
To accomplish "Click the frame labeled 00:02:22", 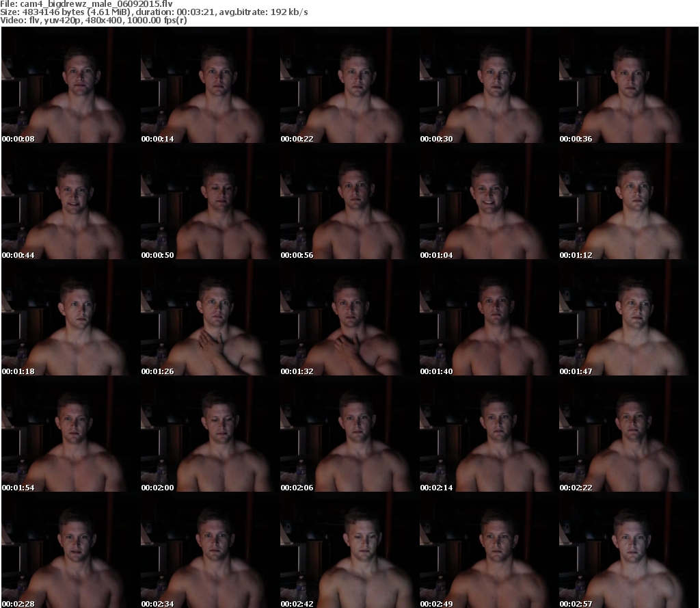I will coord(629,434).
